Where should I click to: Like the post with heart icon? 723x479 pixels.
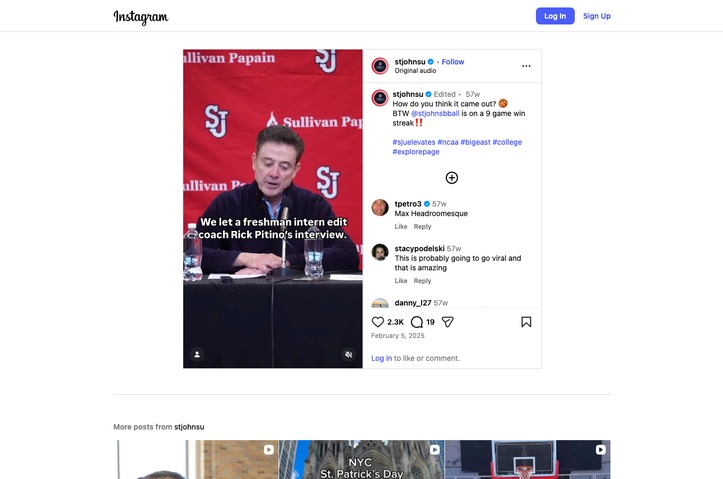click(x=378, y=322)
